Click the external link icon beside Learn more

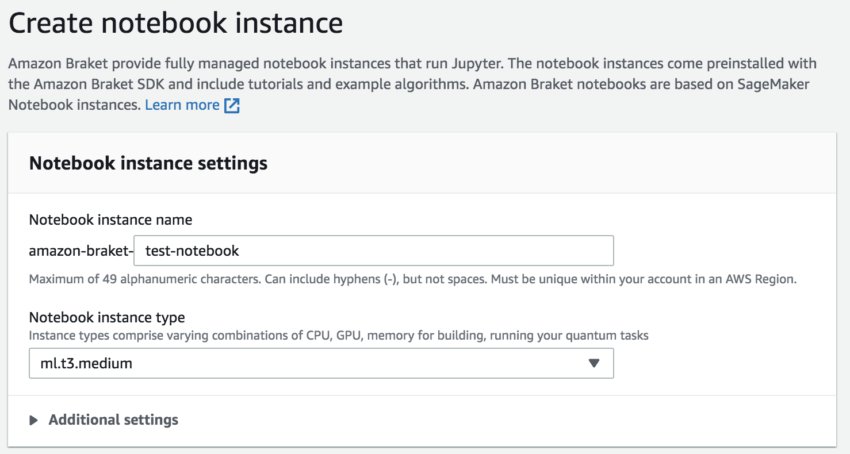[232, 105]
